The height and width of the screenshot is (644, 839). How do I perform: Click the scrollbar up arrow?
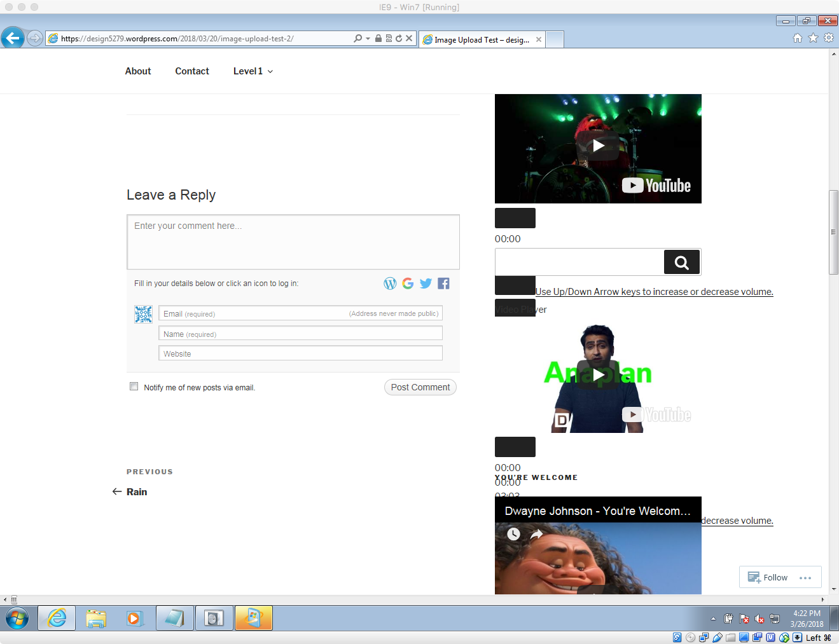coord(833,54)
